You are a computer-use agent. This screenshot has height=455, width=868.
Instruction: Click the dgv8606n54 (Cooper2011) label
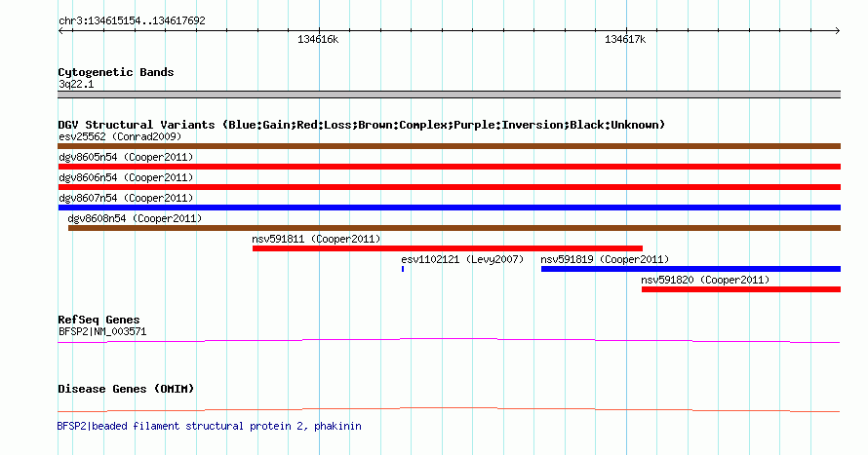(126, 177)
